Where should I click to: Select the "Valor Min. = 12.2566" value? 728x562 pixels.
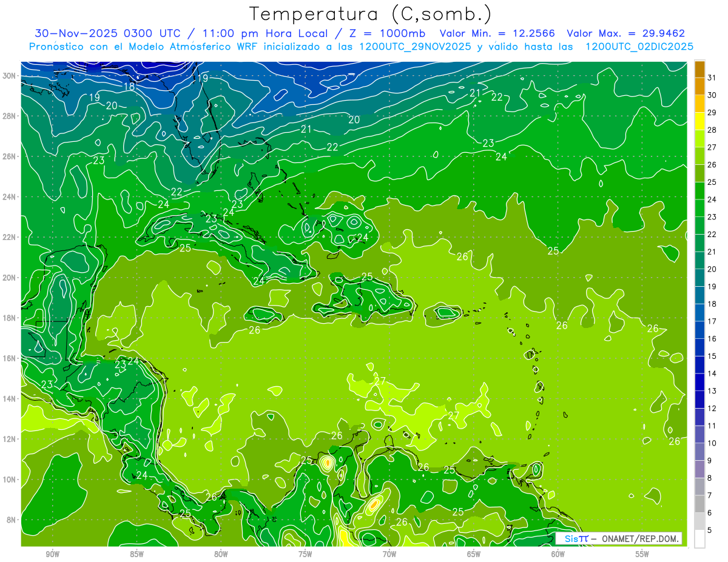pyautogui.click(x=496, y=33)
